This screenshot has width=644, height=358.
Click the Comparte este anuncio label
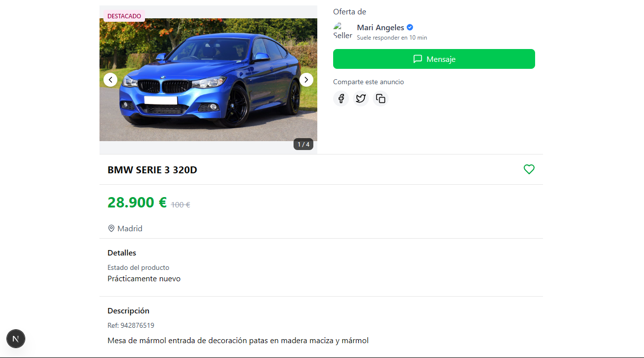368,82
